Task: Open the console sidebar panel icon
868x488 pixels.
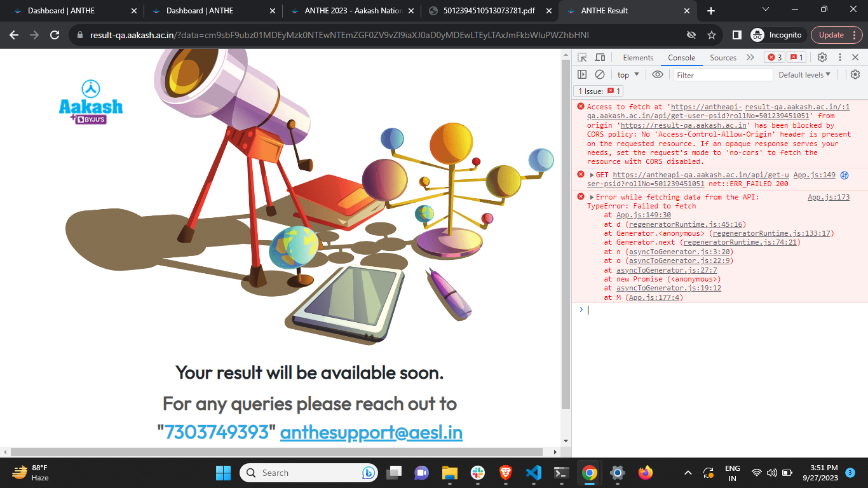Action: click(x=582, y=74)
